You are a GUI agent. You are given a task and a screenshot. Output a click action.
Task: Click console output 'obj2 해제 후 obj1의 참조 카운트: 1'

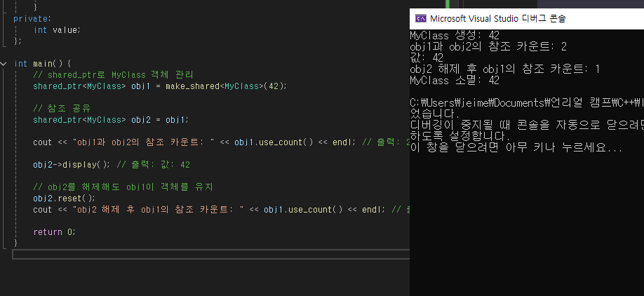(x=505, y=69)
